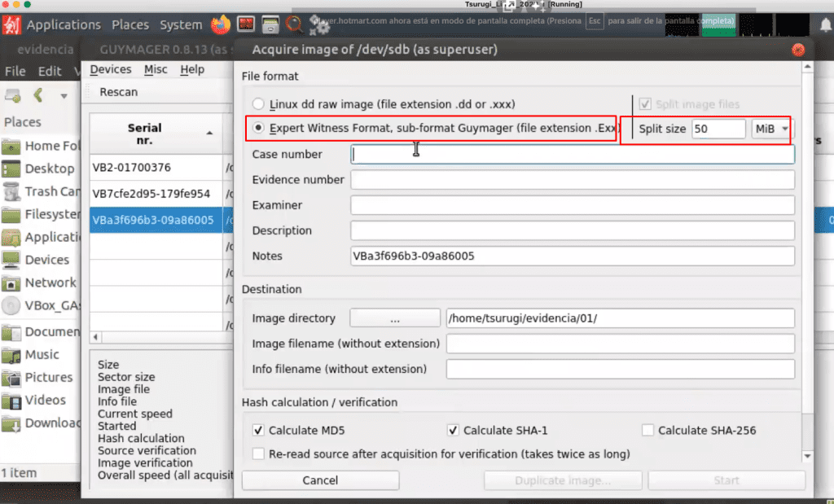
Task: Click the back arrow in file manager
Action: [37, 96]
